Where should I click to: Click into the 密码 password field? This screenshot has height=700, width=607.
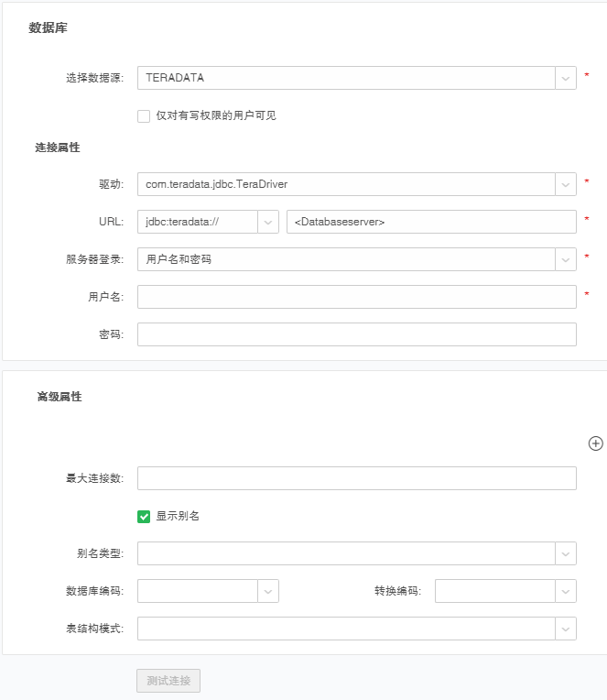pyautogui.click(x=356, y=334)
